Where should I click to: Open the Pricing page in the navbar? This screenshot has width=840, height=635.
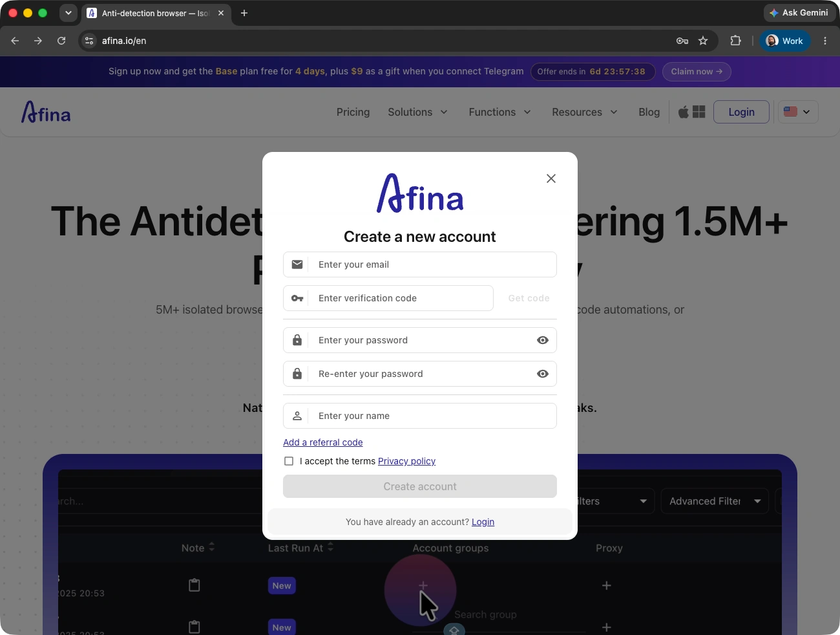(353, 112)
